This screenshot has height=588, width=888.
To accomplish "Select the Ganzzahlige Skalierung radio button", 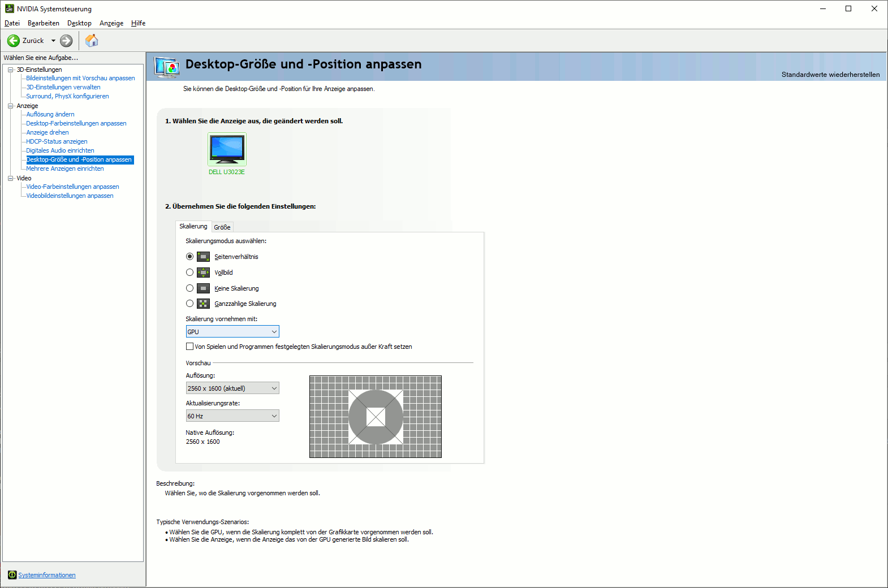I will tap(190, 304).
